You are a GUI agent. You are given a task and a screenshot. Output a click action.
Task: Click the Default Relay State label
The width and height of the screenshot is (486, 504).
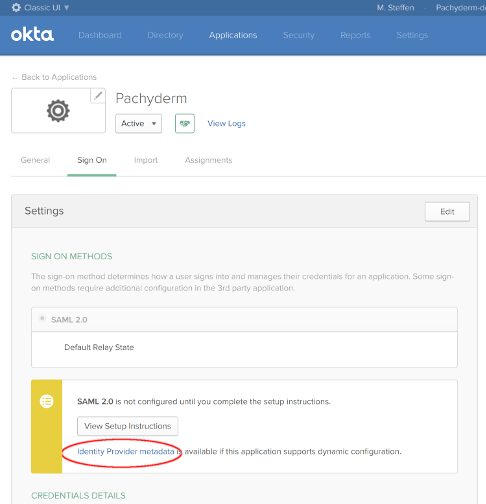click(99, 347)
